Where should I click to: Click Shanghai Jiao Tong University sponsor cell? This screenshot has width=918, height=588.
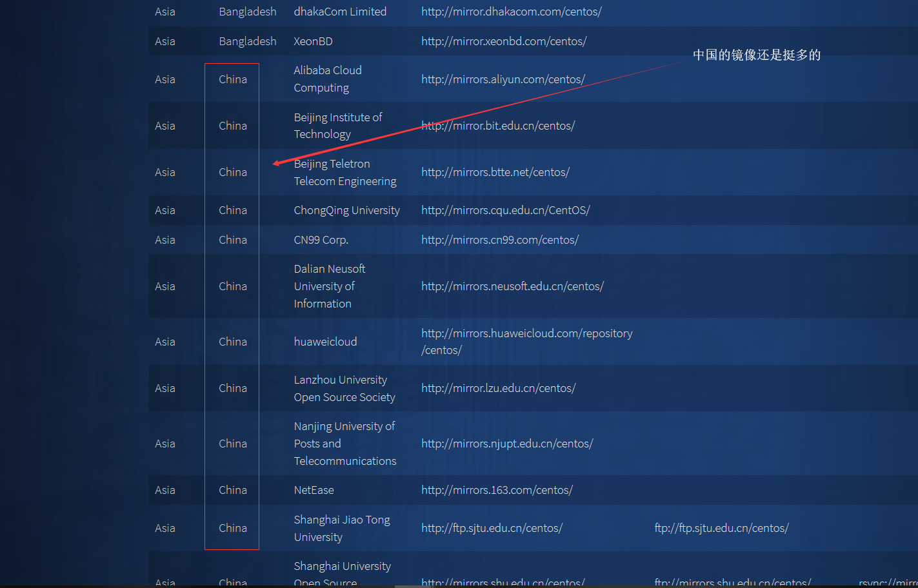(342, 528)
